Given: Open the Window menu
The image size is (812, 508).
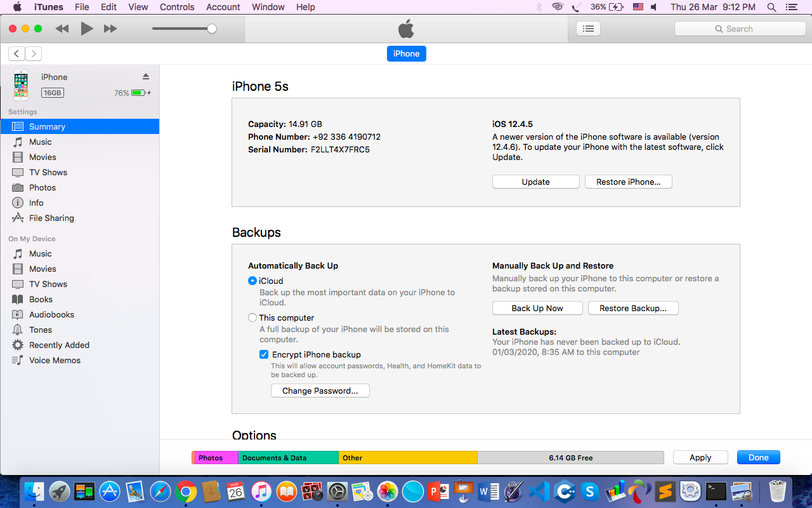Looking at the screenshot, I should pos(268,7).
